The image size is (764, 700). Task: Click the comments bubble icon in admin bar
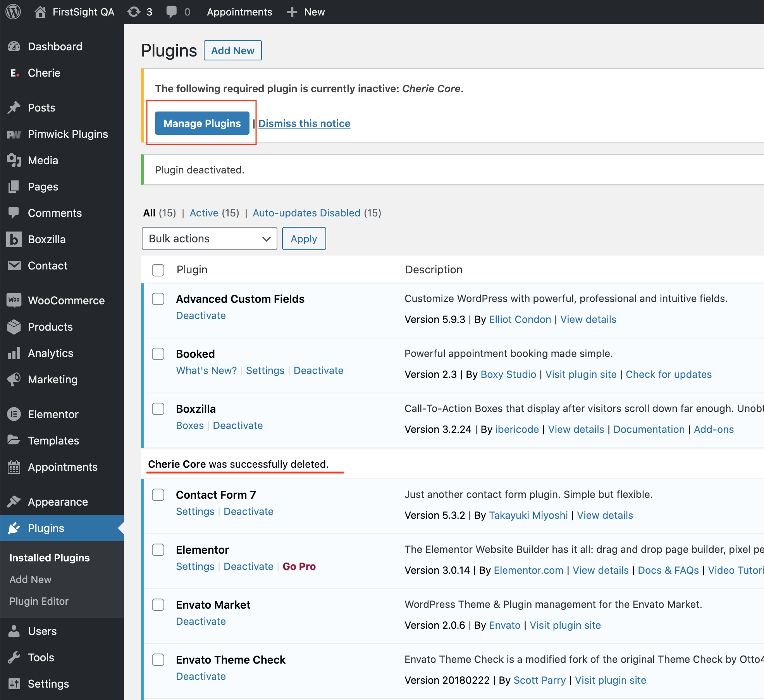click(171, 12)
